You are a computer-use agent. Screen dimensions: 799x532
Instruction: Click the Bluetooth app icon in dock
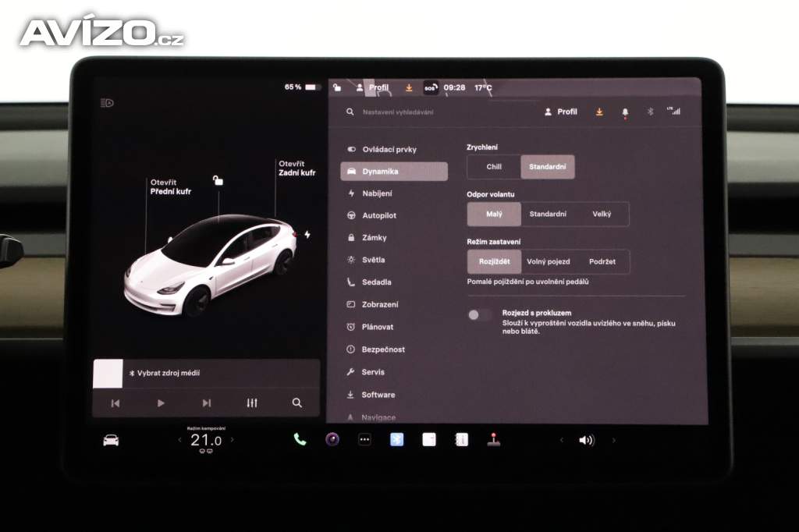point(396,439)
